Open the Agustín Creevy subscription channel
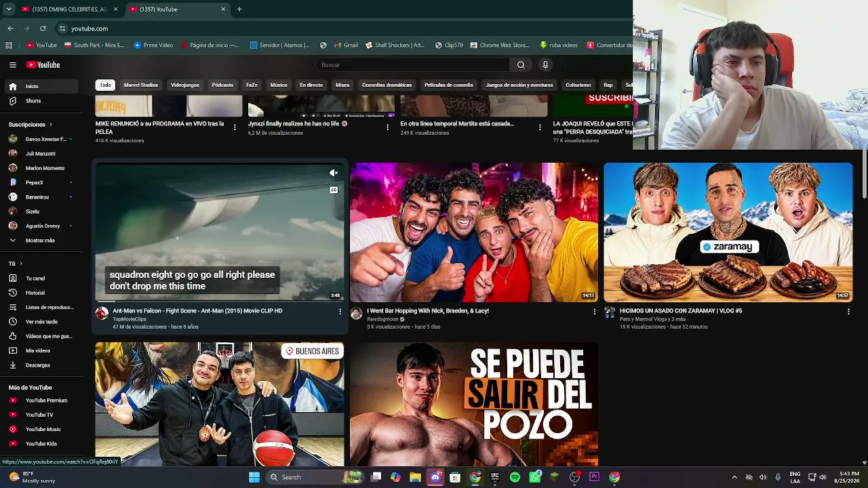 [x=41, y=226]
